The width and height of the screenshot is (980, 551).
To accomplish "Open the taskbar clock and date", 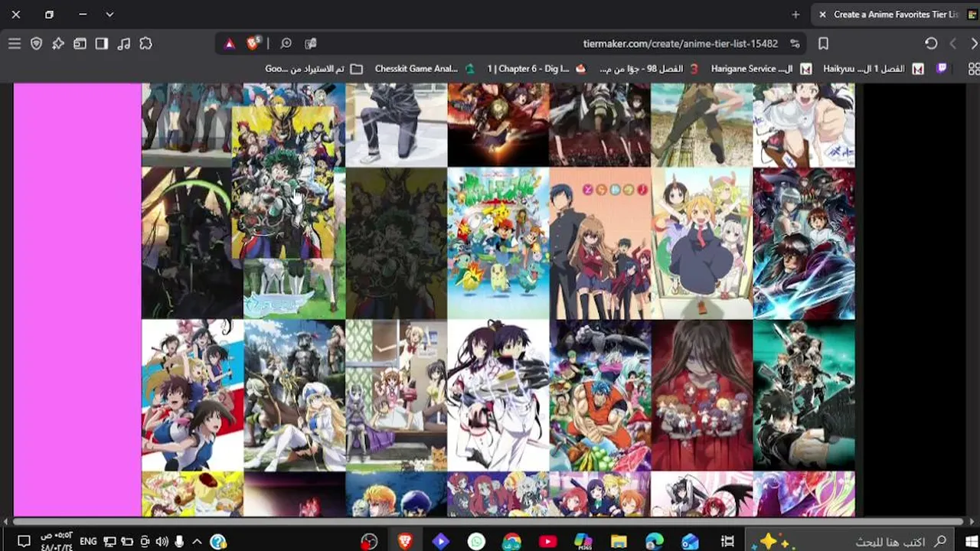I will click(x=58, y=541).
